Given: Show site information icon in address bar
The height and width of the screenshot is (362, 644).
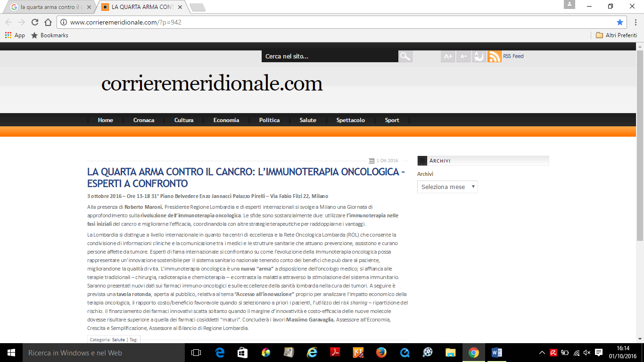Looking at the screenshot, I should coord(63,22).
